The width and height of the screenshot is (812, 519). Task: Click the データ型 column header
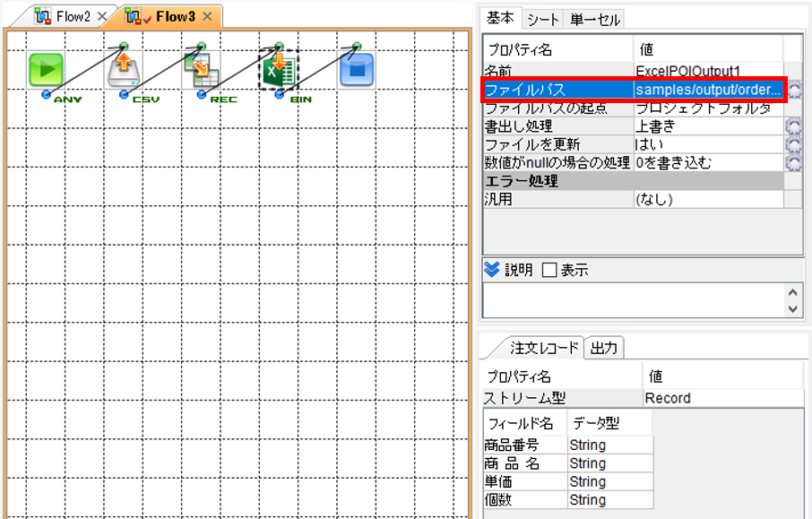pos(610,423)
